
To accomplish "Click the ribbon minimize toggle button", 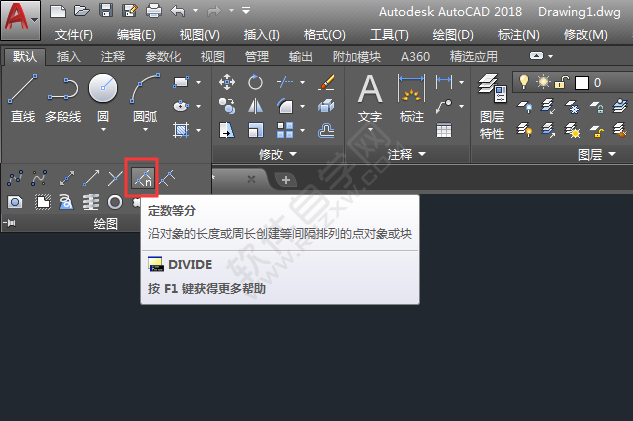I will pos(536,56).
